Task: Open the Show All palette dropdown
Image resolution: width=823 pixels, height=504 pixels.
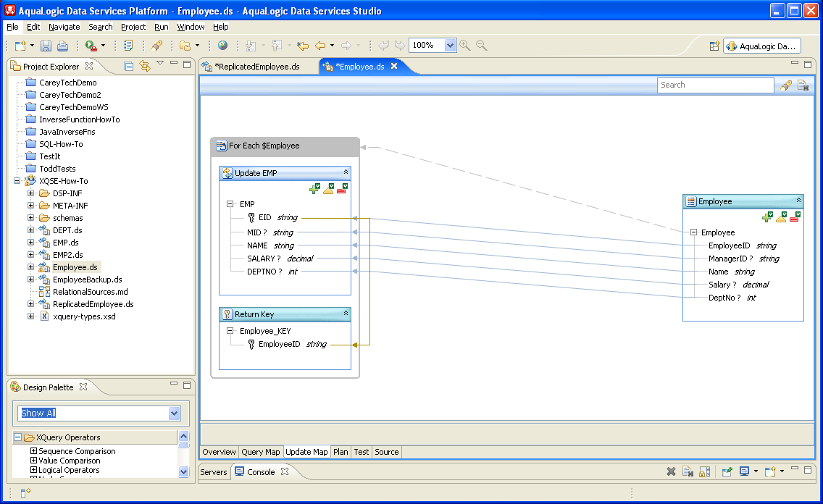Action: [175, 413]
